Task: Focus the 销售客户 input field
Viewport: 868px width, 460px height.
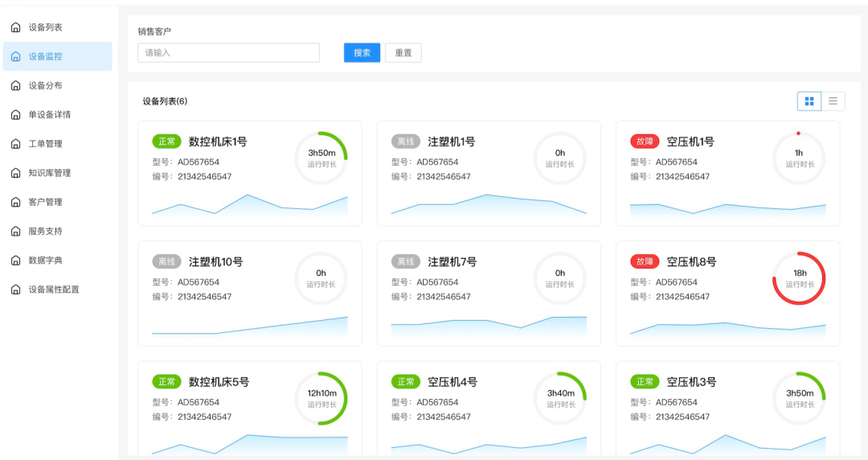Action: (228, 53)
